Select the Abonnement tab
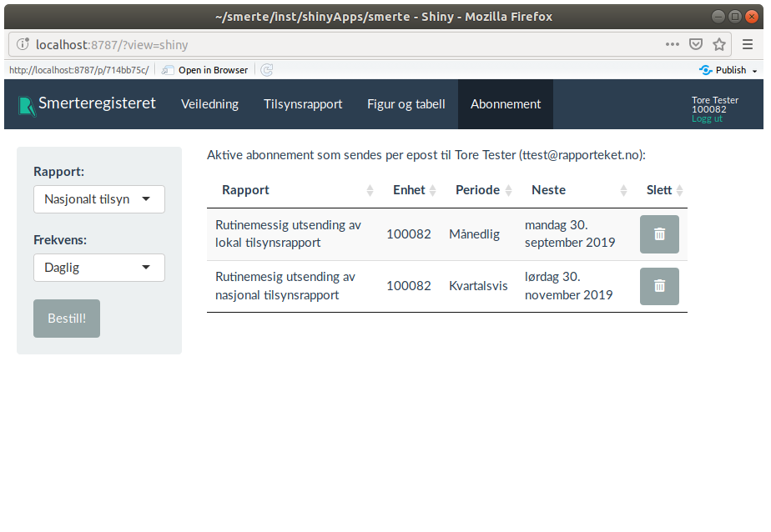This screenshot has width=771, height=532. click(506, 104)
